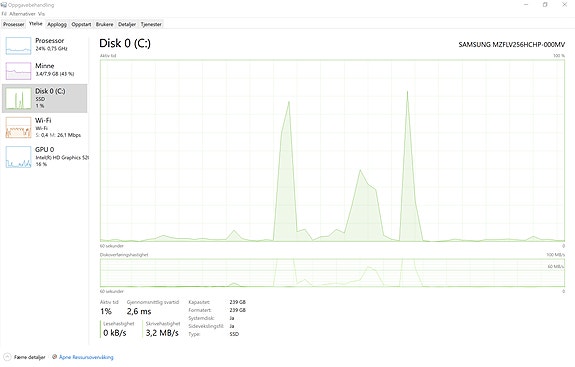Maximize the Oppgavebehandling window
Image resolution: width=575 pixels, height=367 pixels.
[x=545, y=5]
